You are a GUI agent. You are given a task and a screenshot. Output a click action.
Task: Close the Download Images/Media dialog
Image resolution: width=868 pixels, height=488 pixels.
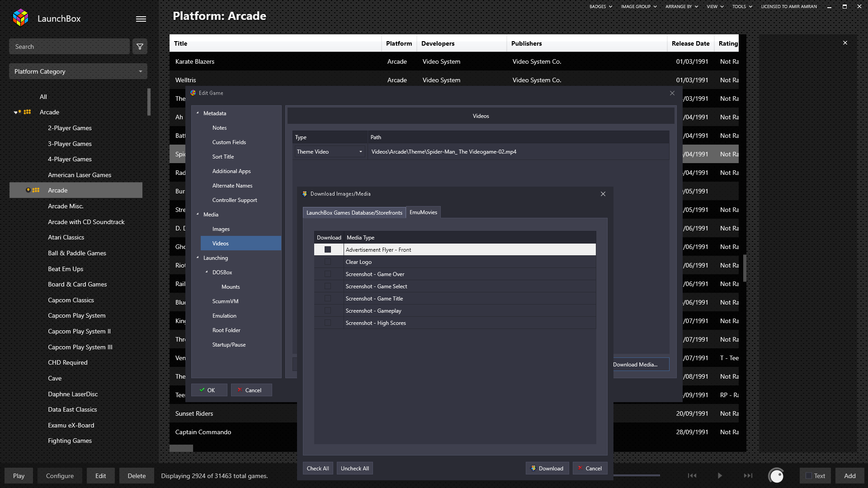tap(603, 194)
